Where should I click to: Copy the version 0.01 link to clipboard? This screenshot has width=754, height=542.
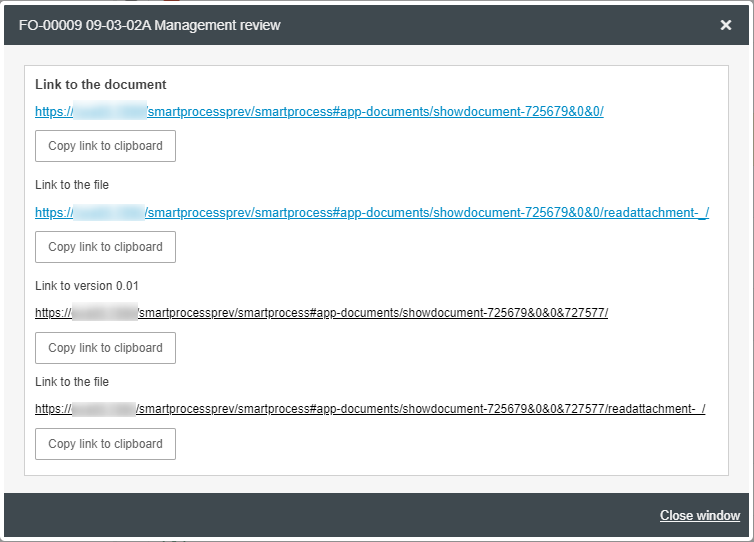point(105,348)
